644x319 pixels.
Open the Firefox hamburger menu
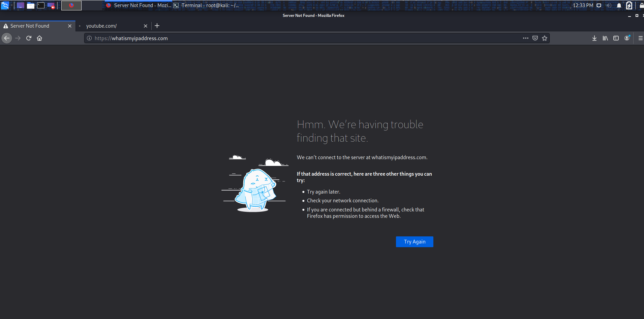pyautogui.click(x=640, y=38)
